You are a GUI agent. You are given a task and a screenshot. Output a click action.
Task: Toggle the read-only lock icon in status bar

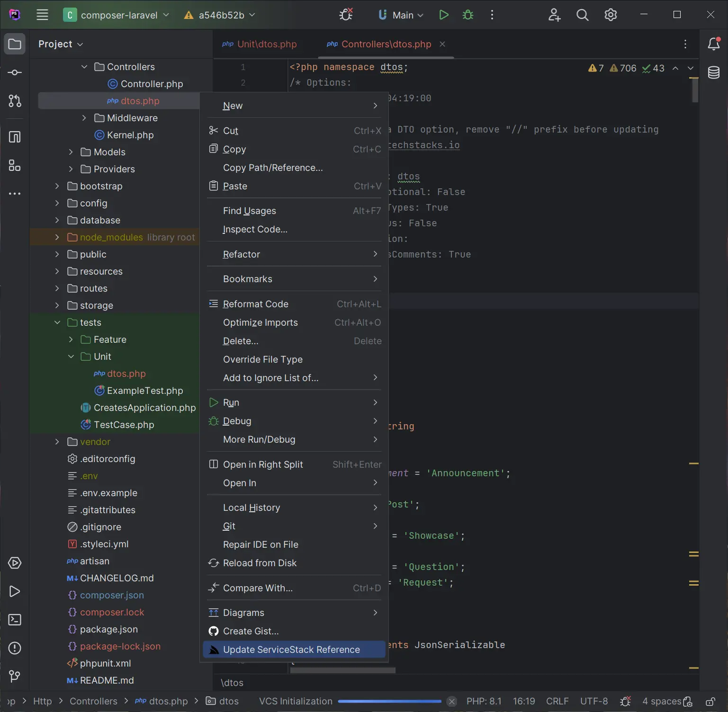(x=710, y=701)
